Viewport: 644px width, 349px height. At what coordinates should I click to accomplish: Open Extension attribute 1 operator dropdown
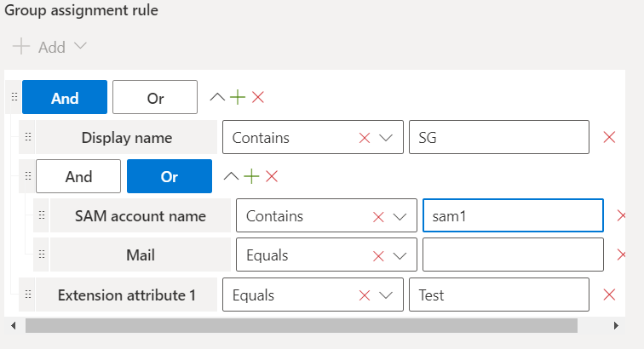click(385, 295)
